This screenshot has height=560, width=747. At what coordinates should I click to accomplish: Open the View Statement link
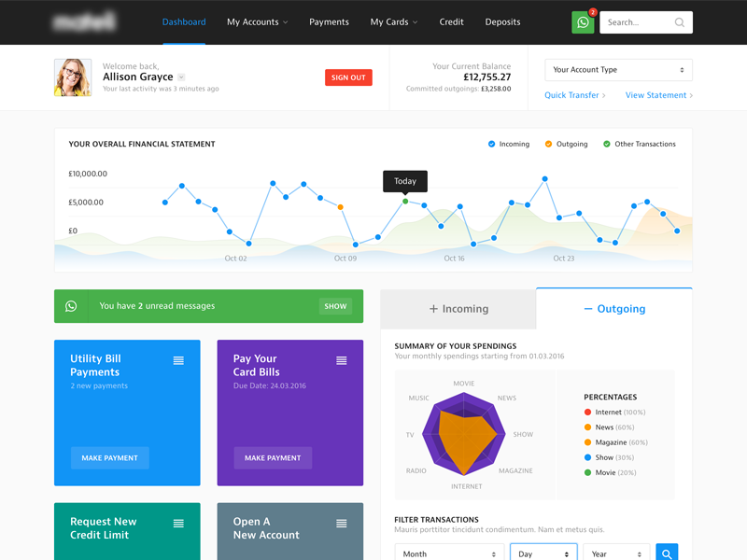tap(658, 95)
